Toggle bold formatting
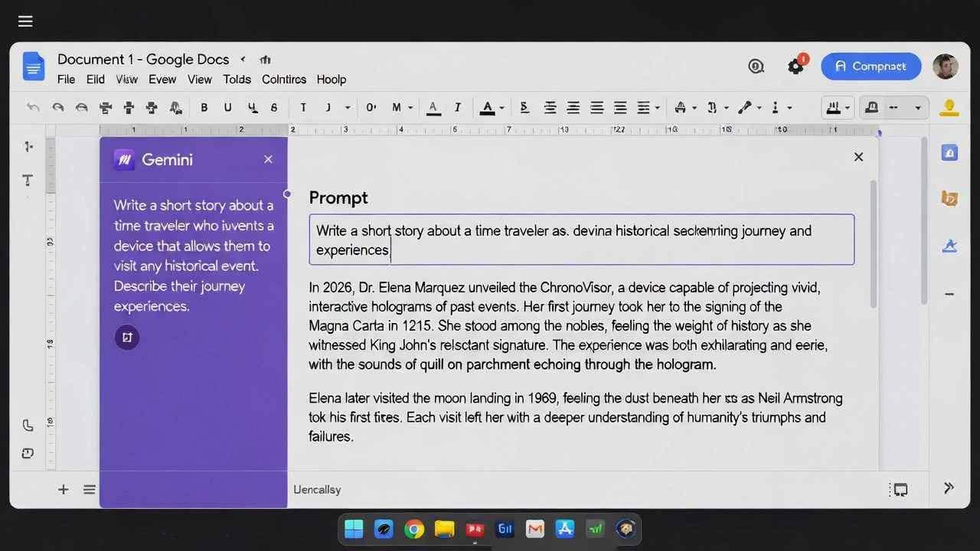The height and width of the screenshot is (551, 980). click(x=204, y=107)
